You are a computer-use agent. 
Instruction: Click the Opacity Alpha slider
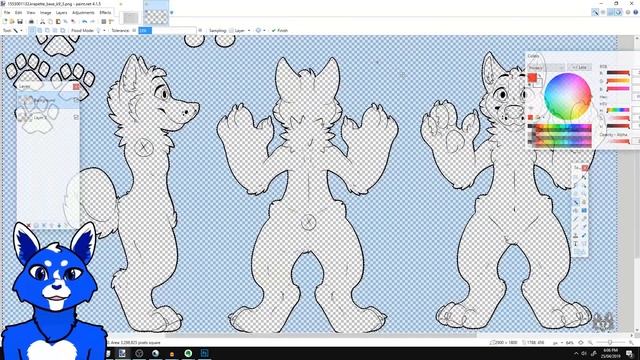[618, 141]
